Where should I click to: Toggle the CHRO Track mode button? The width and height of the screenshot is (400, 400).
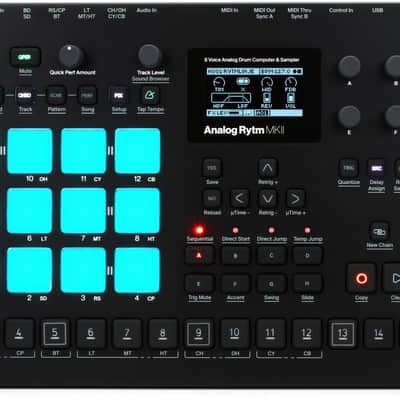[25, 96]
